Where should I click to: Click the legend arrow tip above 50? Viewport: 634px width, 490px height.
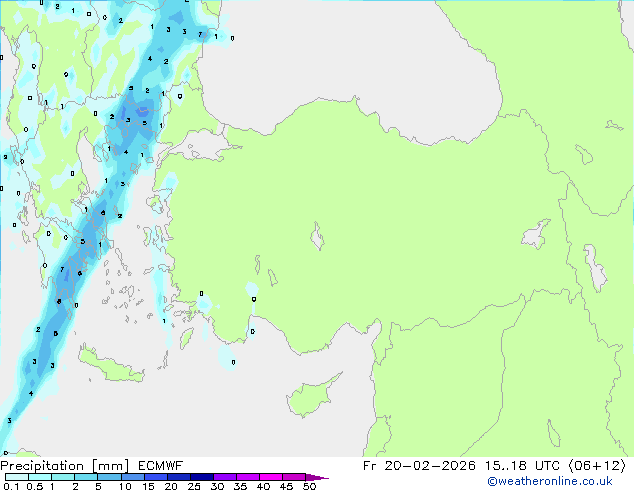tap(317, 477)
